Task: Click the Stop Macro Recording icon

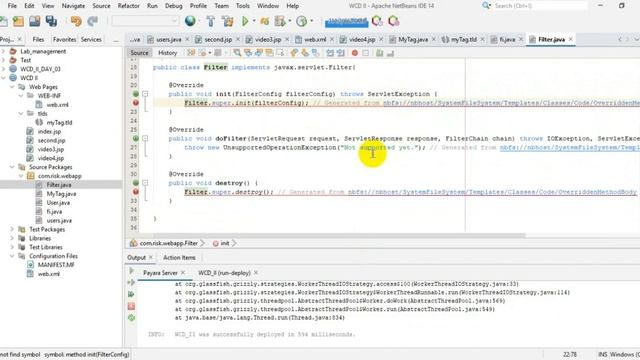Action: pos(366,53)
